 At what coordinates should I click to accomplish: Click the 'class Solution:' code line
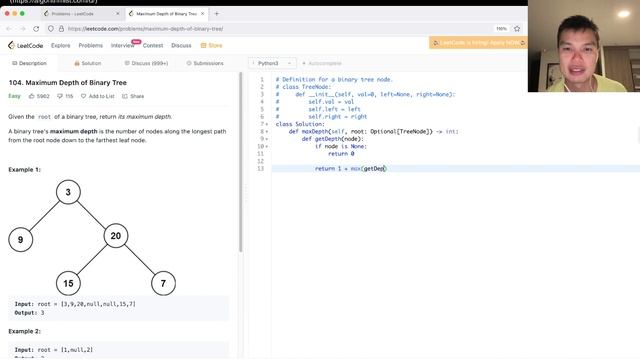click(x=300, y=124)
